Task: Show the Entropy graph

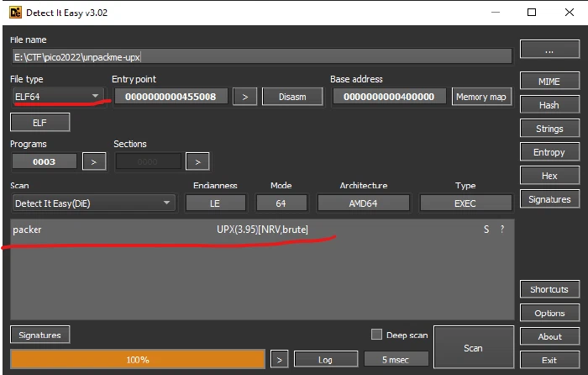Action: point(549,152)
